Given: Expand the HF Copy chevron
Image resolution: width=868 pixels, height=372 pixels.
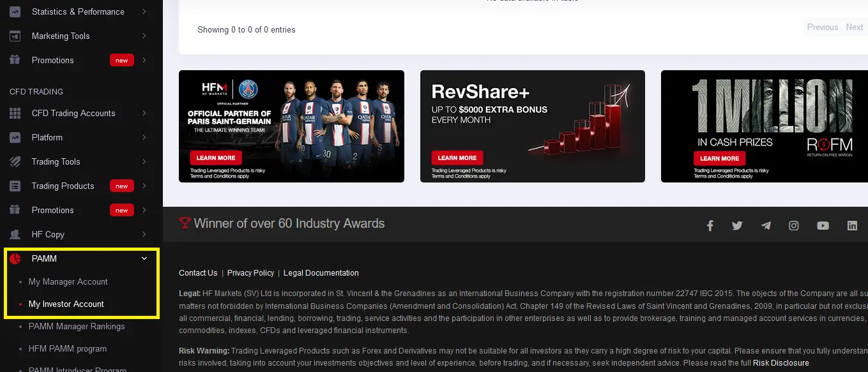Looking at the screenshot, I should 144,234.
